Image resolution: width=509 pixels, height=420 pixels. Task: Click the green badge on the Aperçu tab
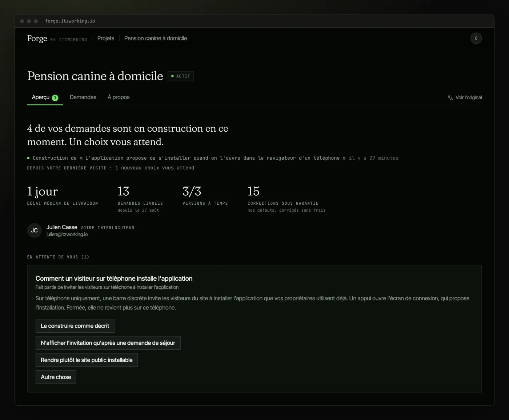(55, 98)
